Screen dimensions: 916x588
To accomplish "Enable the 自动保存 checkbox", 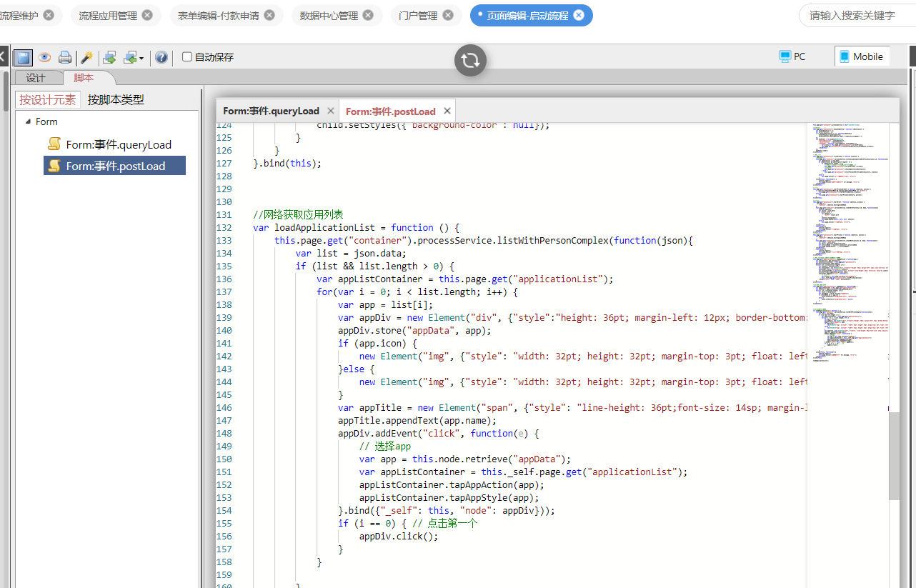I will [187, 57].
